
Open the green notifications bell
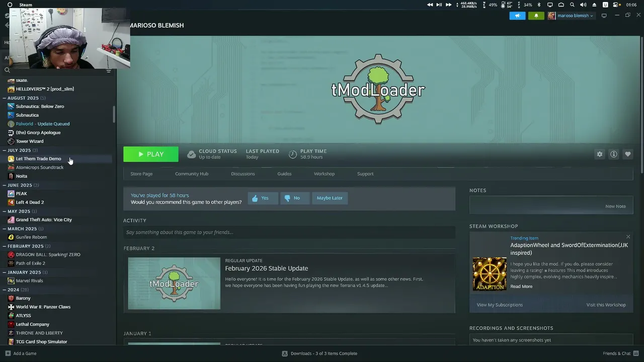(536, 16)
